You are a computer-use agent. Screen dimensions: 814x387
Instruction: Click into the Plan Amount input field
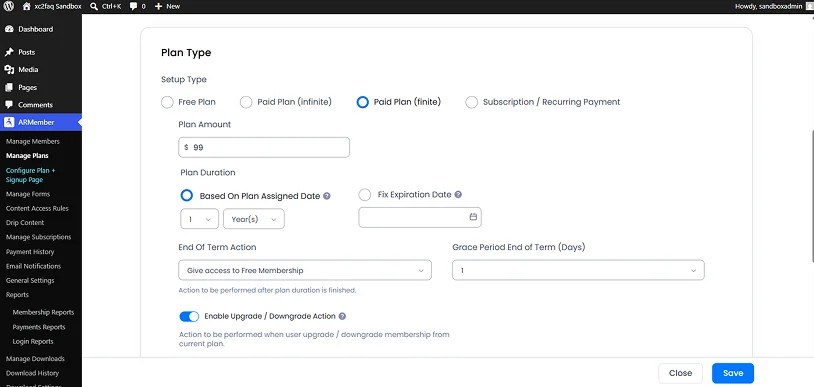(264, 148)
